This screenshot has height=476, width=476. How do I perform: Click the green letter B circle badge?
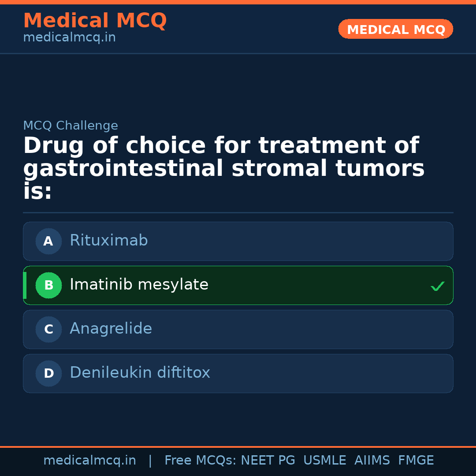point(48,285)
